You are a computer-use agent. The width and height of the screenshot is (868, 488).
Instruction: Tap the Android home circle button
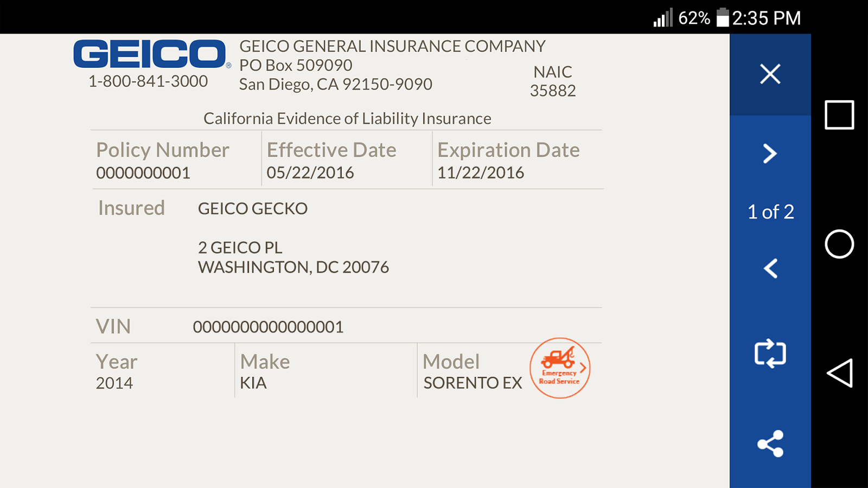pos(839,244)
